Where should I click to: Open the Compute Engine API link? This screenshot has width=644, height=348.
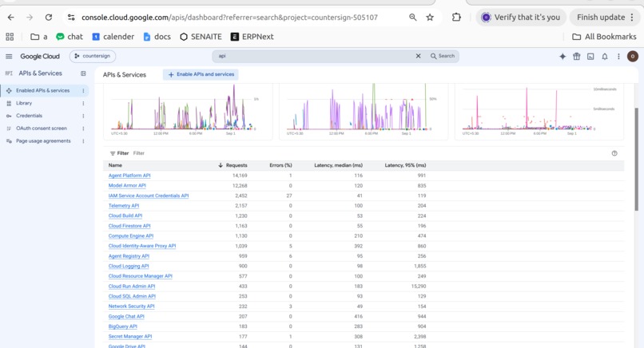tap(130, 235)
